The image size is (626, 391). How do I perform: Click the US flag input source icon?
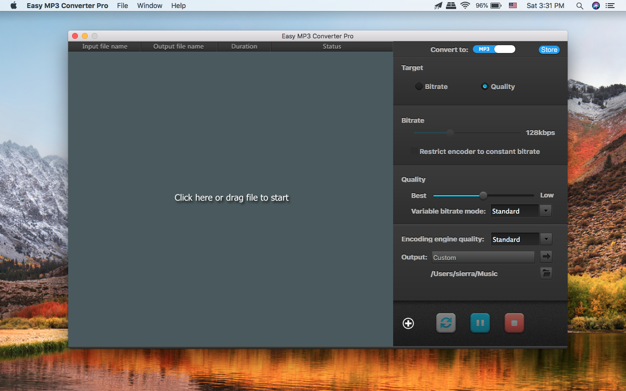point(513,6)
